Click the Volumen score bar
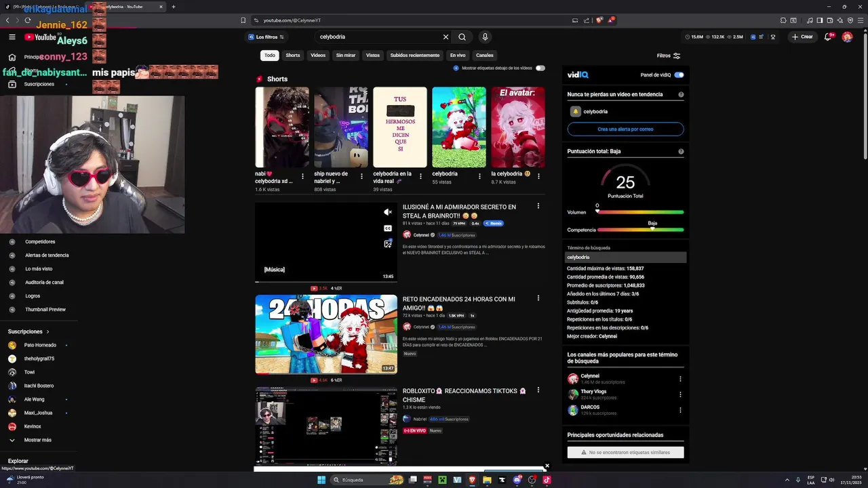This screenshot has width=868, height=488. pos(640,212)
